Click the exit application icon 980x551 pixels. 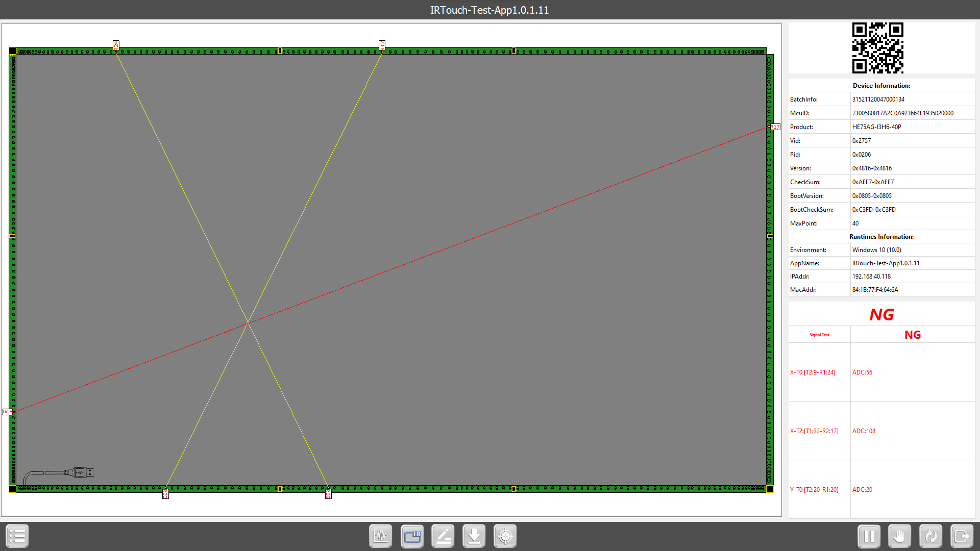tap(962, 536)
